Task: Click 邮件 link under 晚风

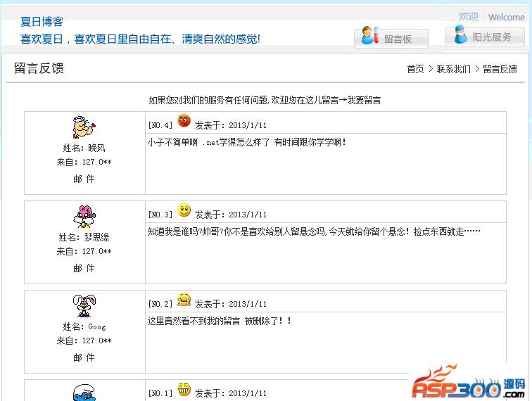Action: [x=84, y=179]
